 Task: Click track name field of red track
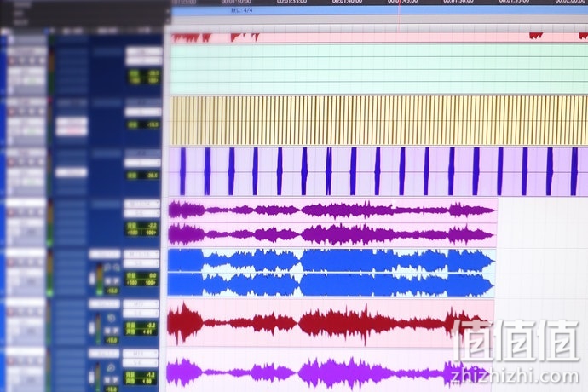tap(26, 303)
